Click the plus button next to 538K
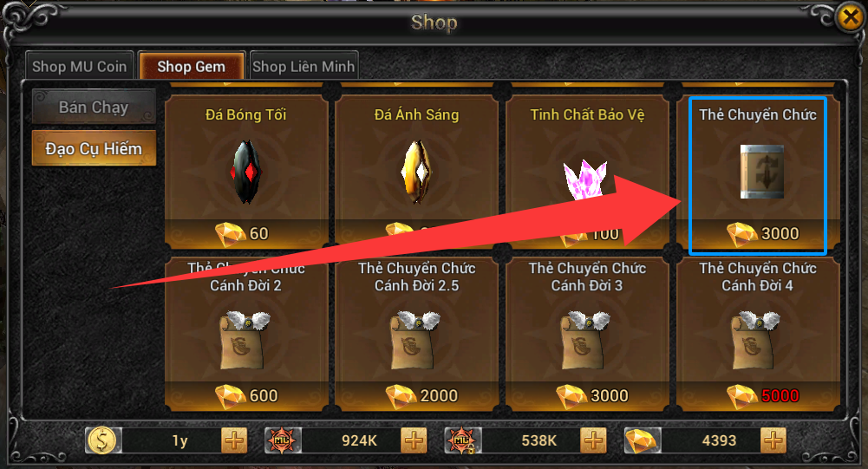The width and height of the screenshot is (868, 469). 593,440
